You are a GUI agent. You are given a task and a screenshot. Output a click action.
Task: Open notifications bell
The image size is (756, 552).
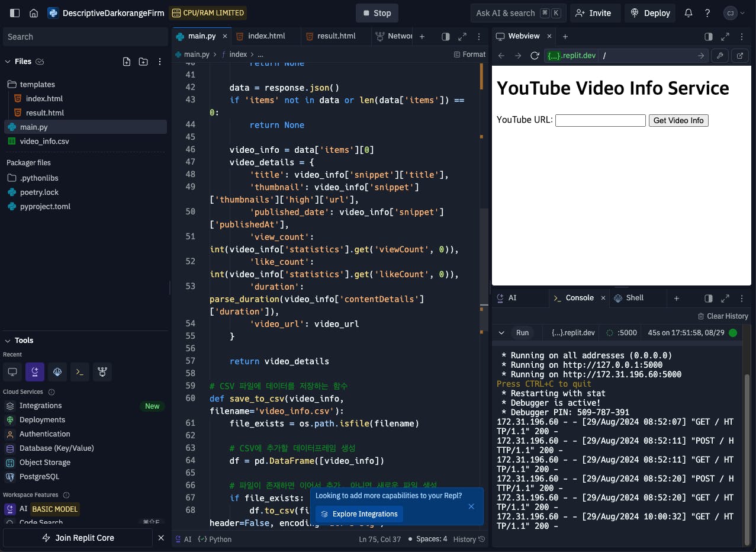689,13
